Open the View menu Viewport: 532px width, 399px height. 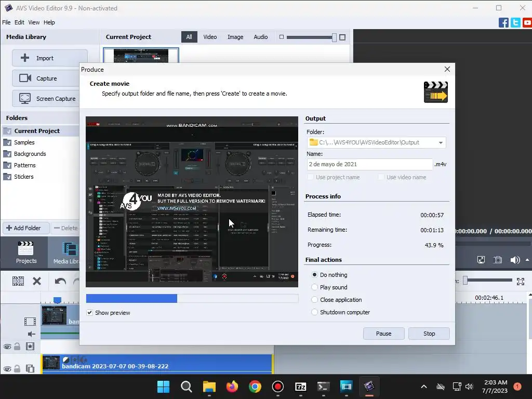coord(34,22)
